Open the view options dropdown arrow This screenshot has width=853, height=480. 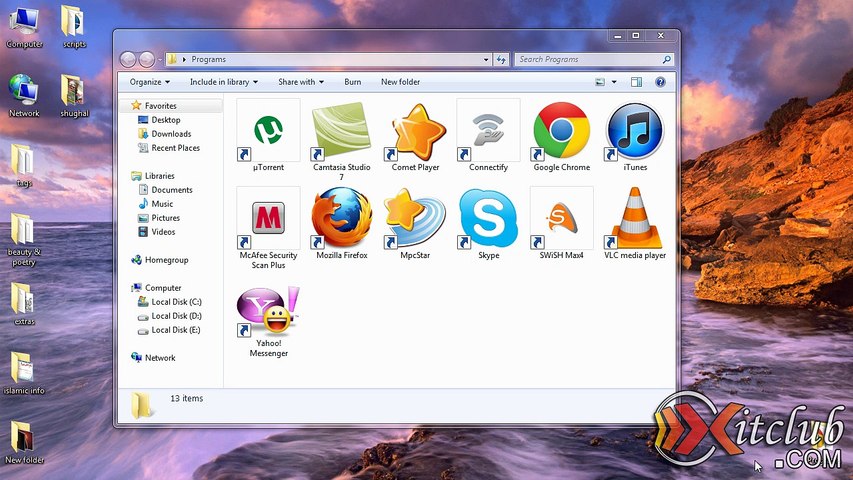tap(614, 82)
